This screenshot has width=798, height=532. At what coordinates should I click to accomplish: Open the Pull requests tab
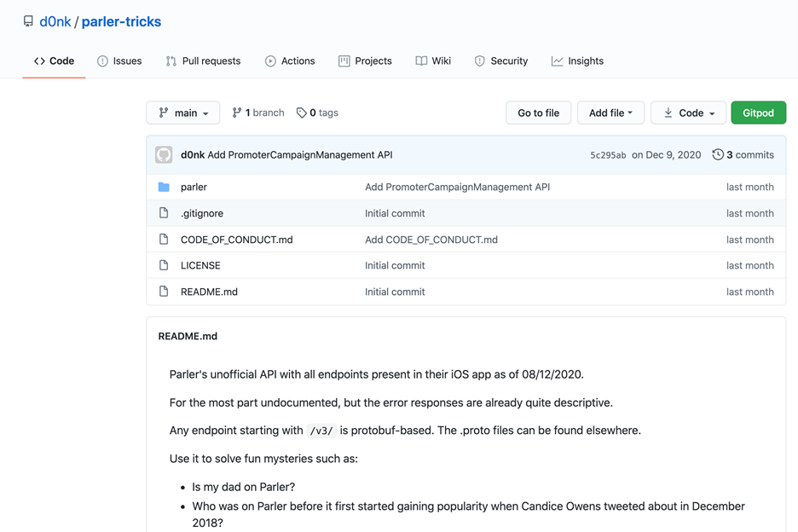coord(203,61)
